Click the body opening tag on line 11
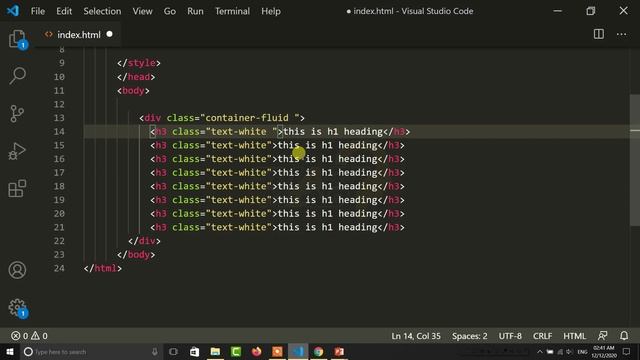This screenshot has width=640, height=360. [x=133, y=91]
